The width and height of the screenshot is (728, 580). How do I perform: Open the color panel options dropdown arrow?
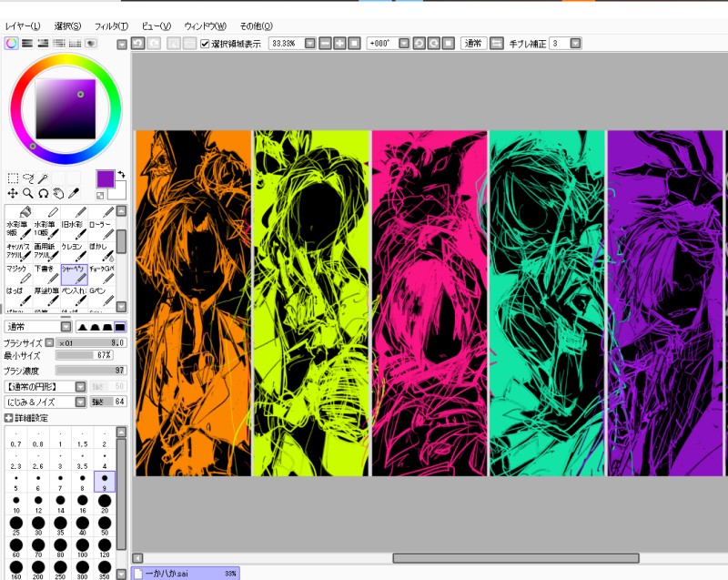click(122, 45)
